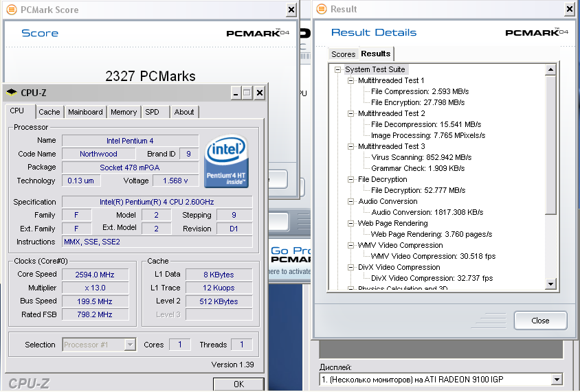This screenshot has height=392, width=580.
Task: Collapse the WMV Video Compression node
Action: pyautogui.click(x=350, y=245)
